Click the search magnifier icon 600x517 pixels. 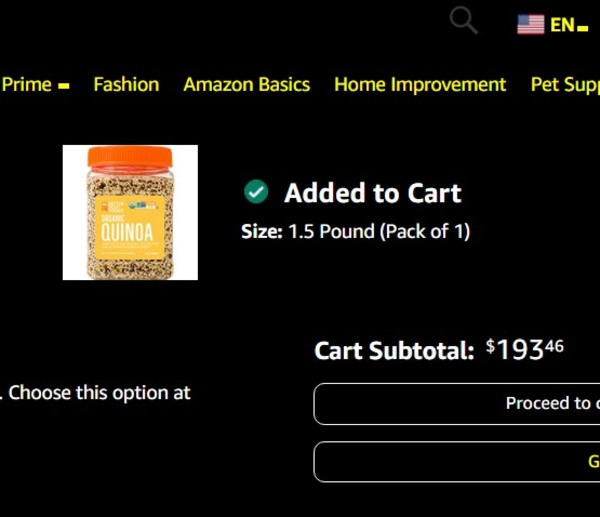[463, 20]
